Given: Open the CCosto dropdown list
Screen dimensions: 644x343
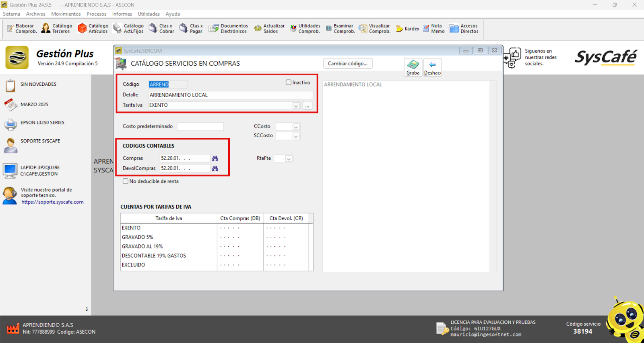Looking at the screenshot, I should [296, 127].
